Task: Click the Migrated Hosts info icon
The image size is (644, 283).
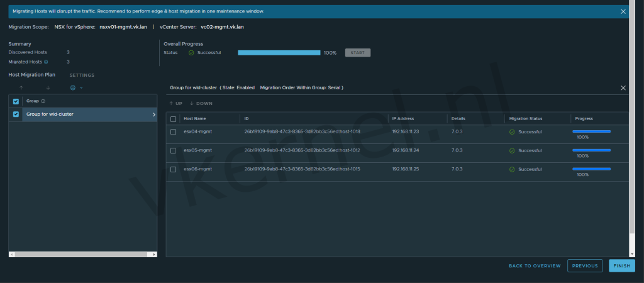Action: [x=46, y=62]
